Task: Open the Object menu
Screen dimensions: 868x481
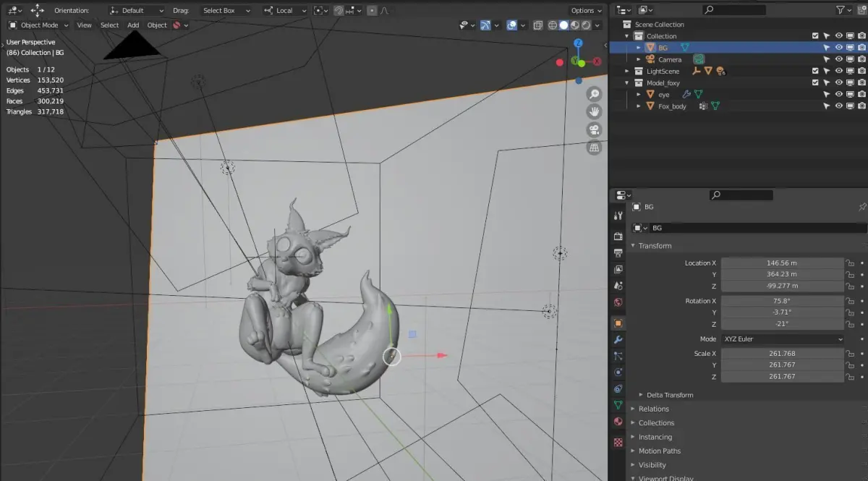Action: pos(157,25)
